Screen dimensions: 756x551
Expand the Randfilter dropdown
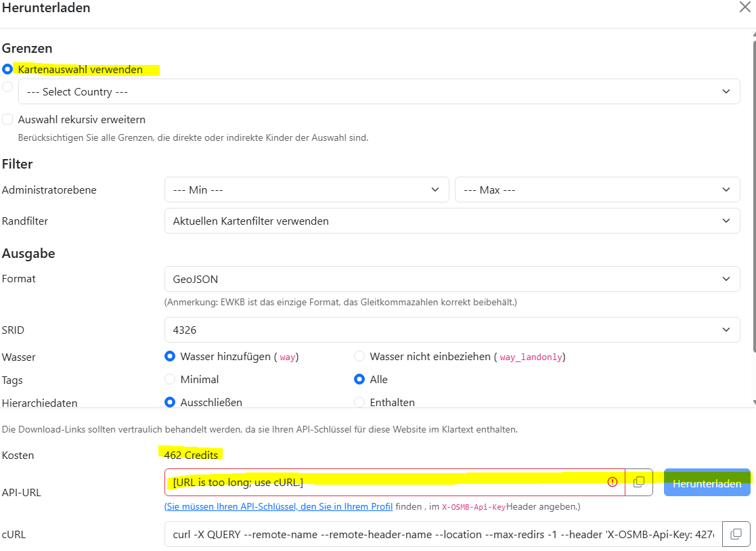tap(452, 221)
